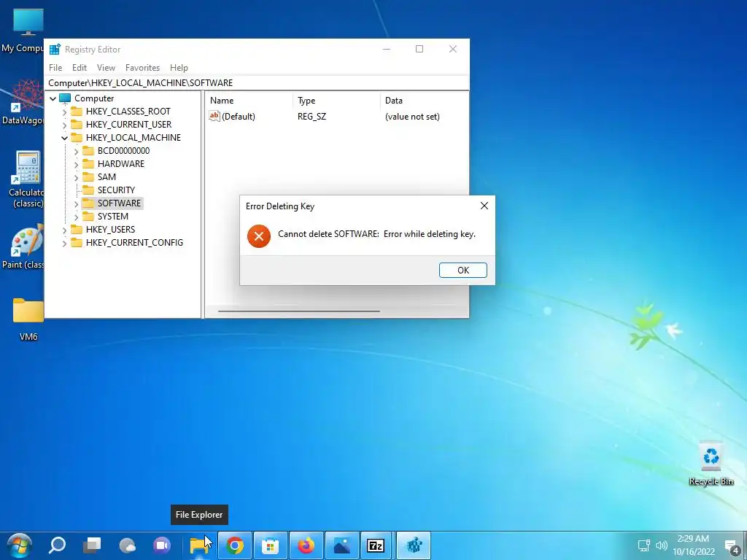The image size is (747, 560).
Task: Open the File menu in Registry Editor
Action: [55, 68]
